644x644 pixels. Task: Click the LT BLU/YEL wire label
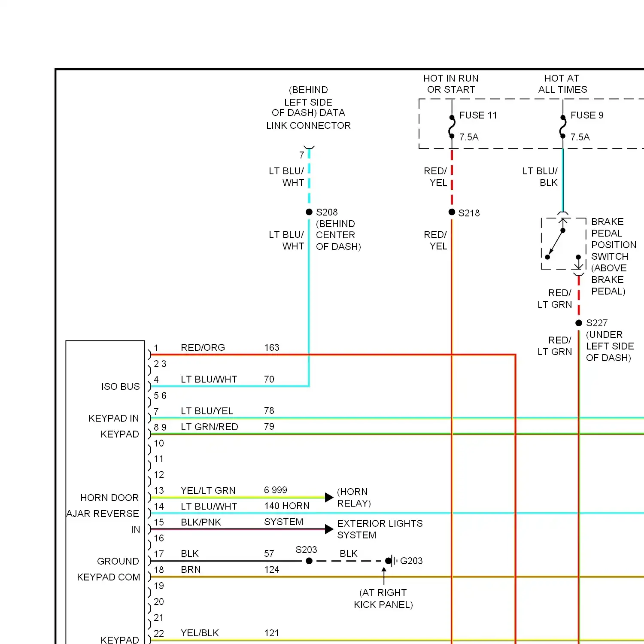207,411
